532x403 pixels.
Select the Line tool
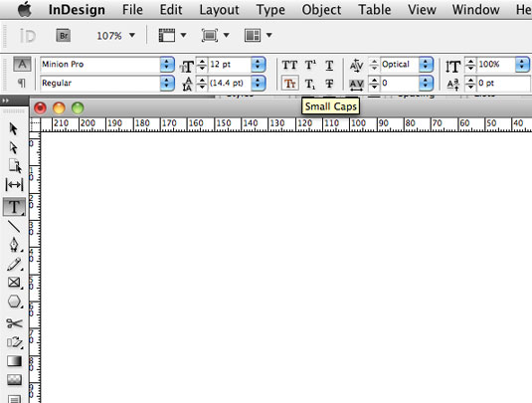[14, 226]
